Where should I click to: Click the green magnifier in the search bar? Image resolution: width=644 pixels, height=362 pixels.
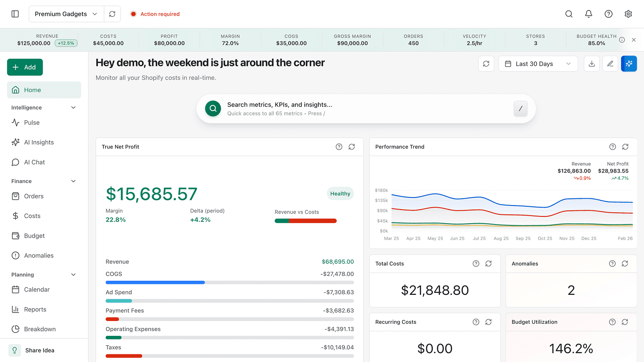point(213,109)
